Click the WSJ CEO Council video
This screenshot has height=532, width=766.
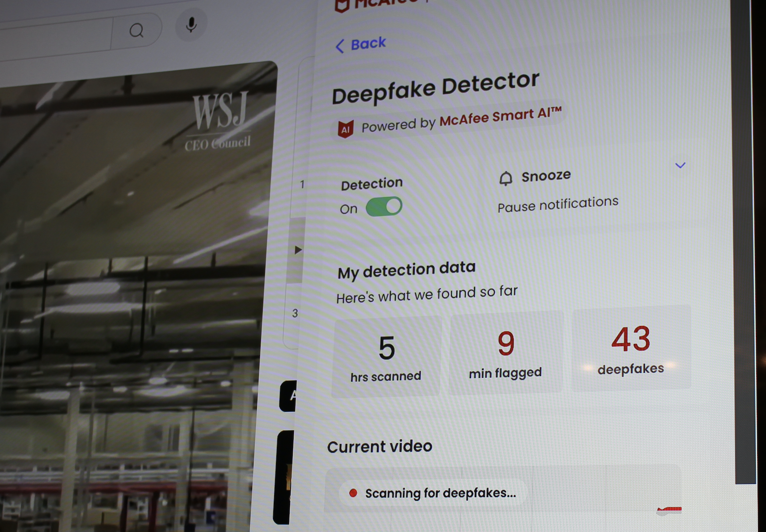click(133, 296)
